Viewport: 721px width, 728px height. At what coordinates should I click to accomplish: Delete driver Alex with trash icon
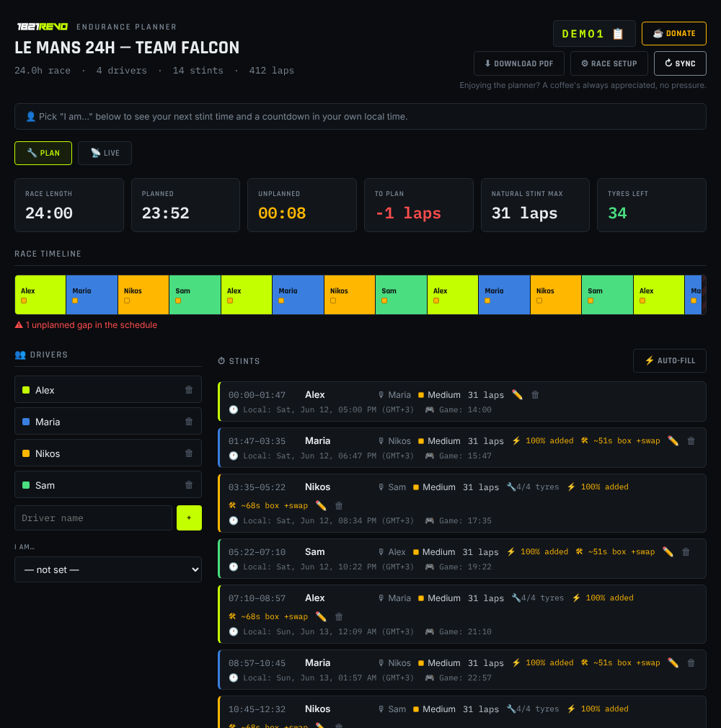[x=189, y=390]
